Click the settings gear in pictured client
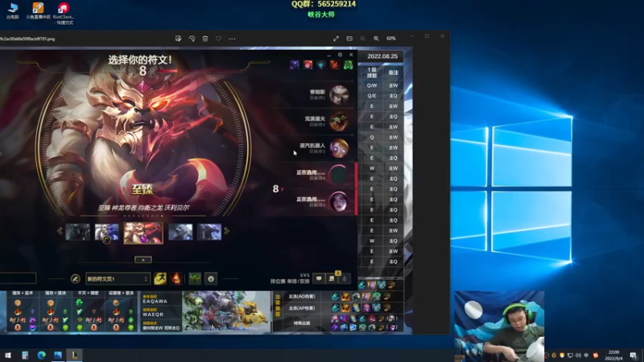Viewport: 644px width, 362px height. 340,55
